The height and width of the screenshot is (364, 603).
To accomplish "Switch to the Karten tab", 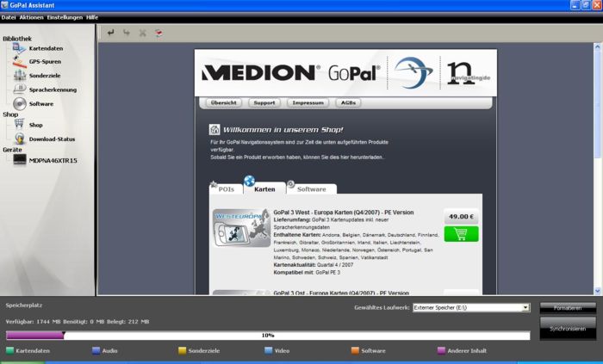I will [264, 189].
